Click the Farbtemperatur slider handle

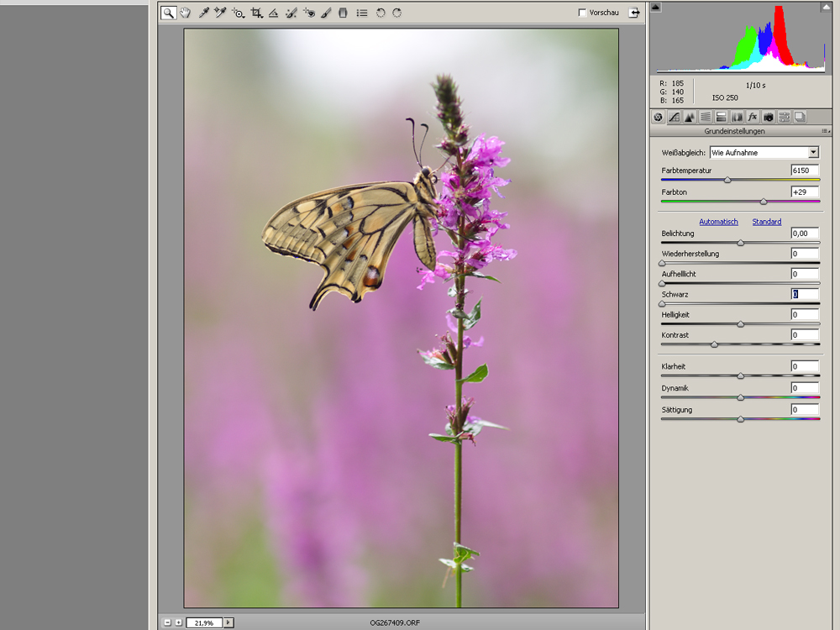click(x=727, y=180)
